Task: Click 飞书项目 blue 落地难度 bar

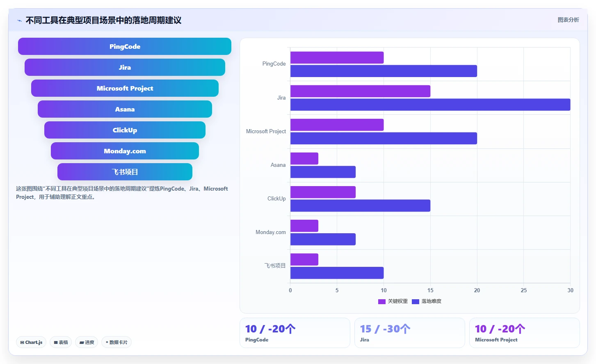Action: tap(337, 273)
